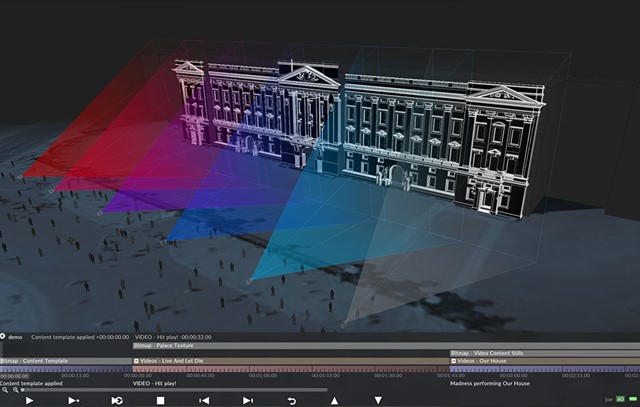Select the grey-white beam projector handle
This screenshot has height=407, width=640.
344,324
